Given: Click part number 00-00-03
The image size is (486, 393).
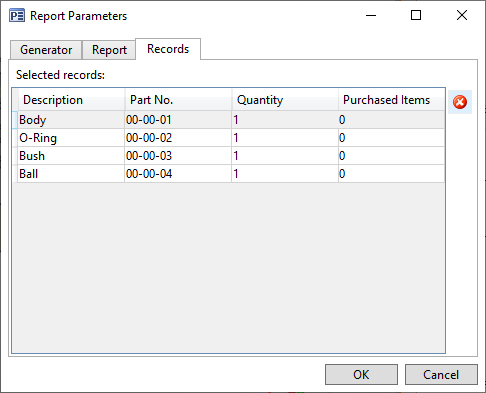Looking at the screenshot, I should click(178, 156).
